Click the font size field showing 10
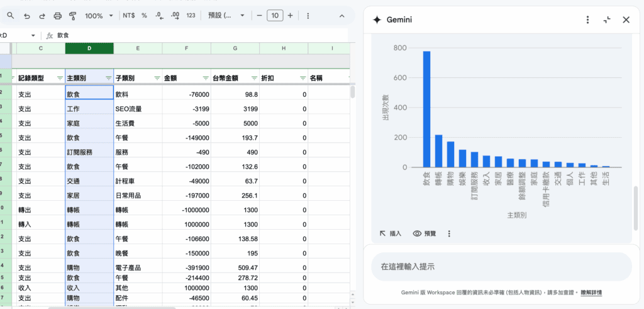 pos(275,16)
